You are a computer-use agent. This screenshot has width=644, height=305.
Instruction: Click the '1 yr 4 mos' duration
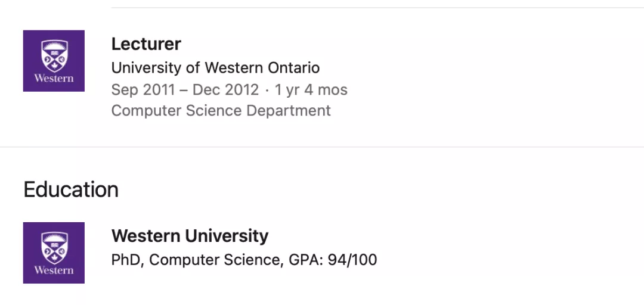[x=311, y=90]
